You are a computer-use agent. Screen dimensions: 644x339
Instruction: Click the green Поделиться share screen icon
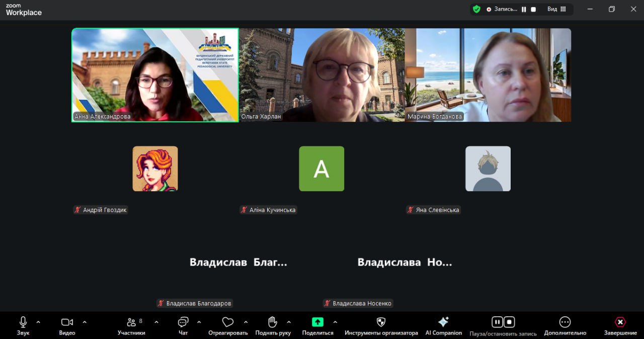317,322
